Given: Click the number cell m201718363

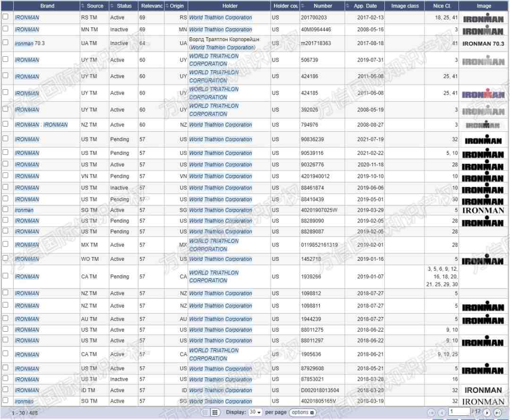Looking at the screenshot, I should tap(316, 43).
